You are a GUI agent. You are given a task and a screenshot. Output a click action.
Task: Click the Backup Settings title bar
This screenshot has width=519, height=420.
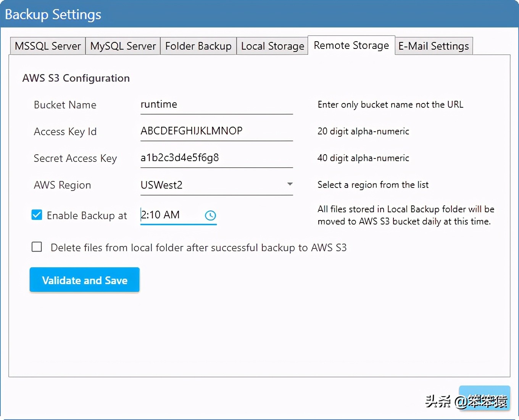click(x=53, y=14)
